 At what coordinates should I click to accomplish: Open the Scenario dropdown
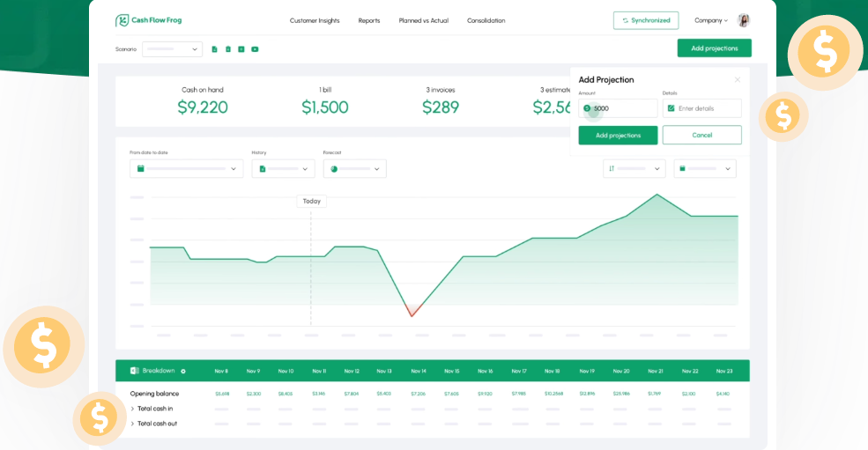point(172,49)
